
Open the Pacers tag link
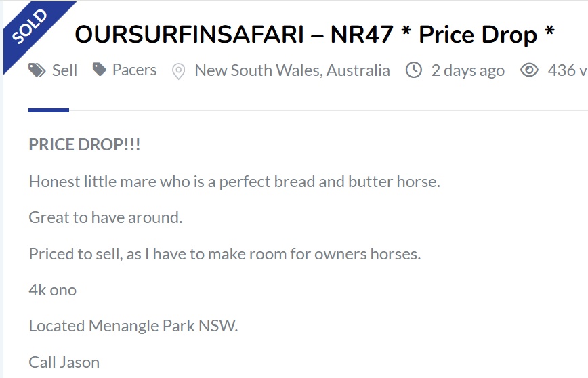[x=134, y=70]
